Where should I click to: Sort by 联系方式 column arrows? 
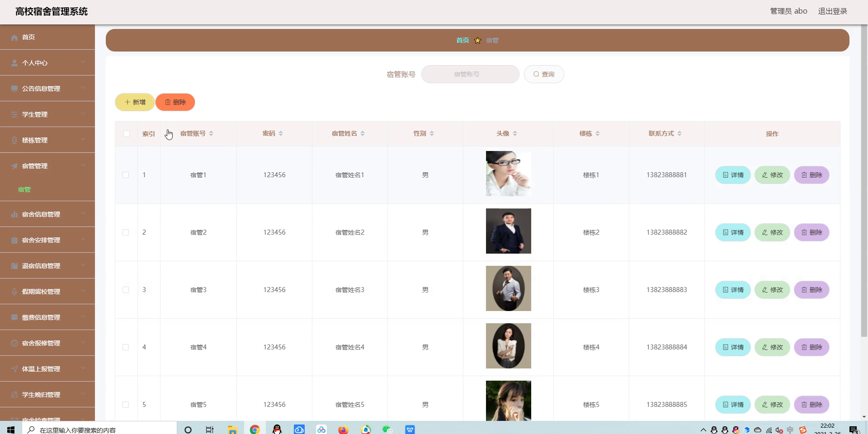click(679, 133)
